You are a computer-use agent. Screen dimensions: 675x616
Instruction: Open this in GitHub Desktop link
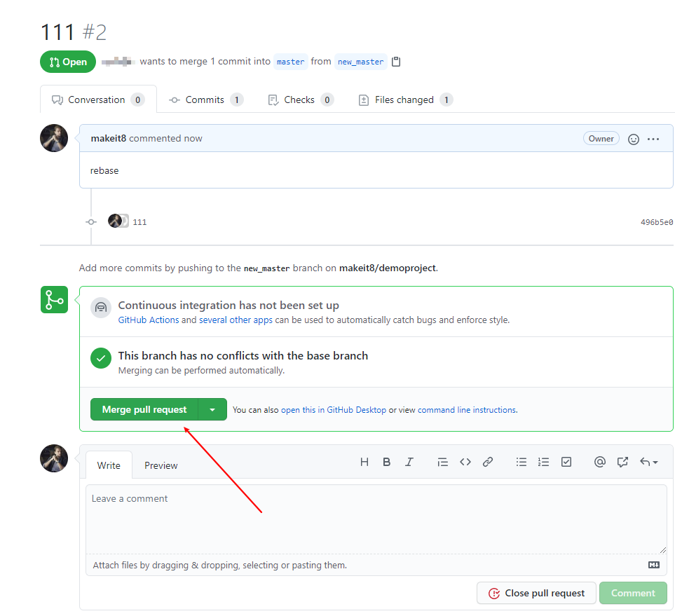(x=334, y=410)
